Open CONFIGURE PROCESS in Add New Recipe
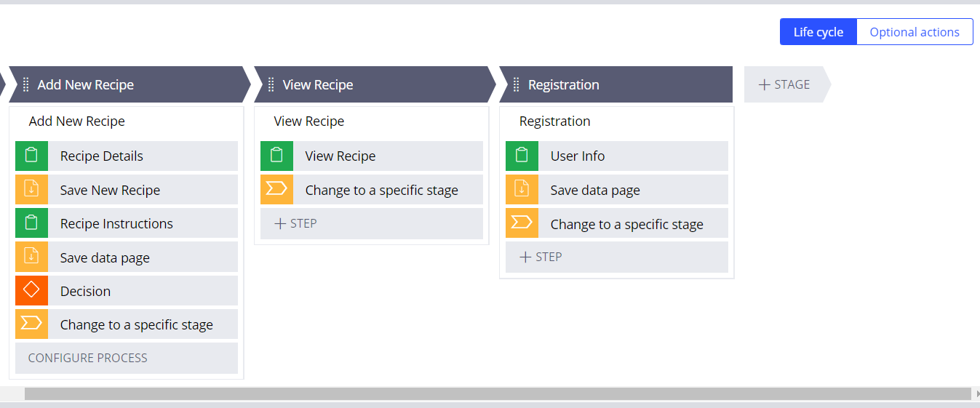The image size is (980, 408). pyautogui.click(x=88, y=358)
